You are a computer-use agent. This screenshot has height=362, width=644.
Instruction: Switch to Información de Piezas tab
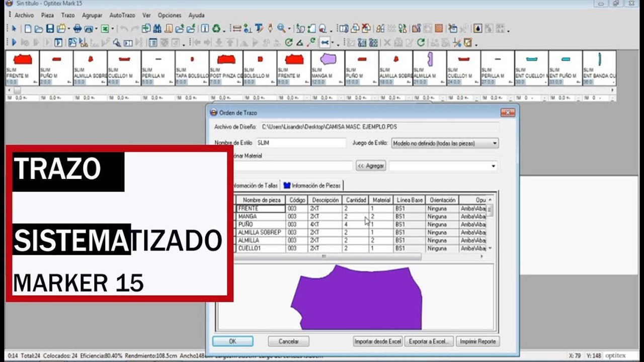tap(312, 185)
